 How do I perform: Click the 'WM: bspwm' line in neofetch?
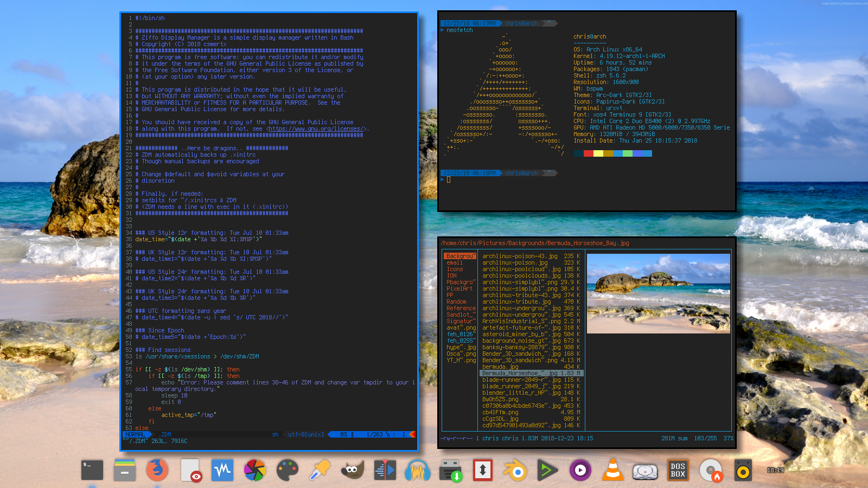click(588, 88)
